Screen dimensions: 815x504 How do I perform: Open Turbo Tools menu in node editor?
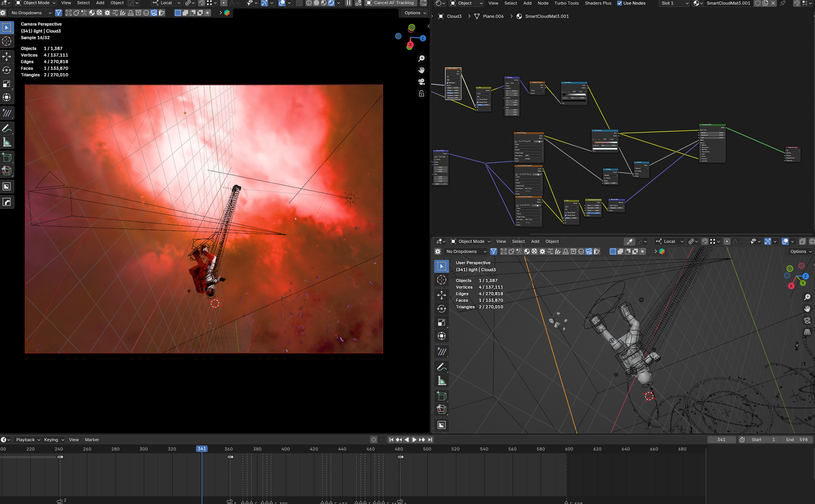tap(566, 3)
